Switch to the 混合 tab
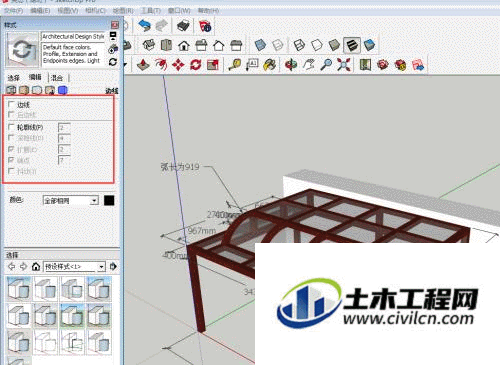The image size is (500, 365). tap(57, 78)
